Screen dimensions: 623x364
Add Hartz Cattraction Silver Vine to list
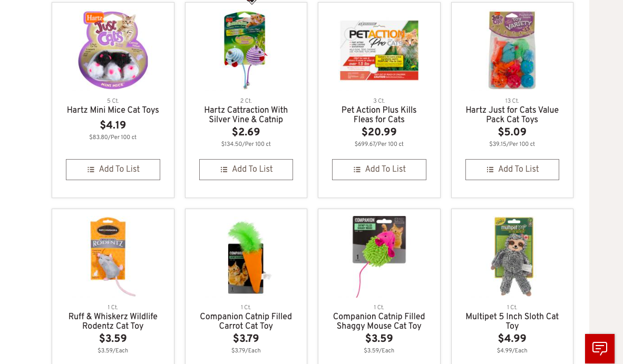point(246,170)
